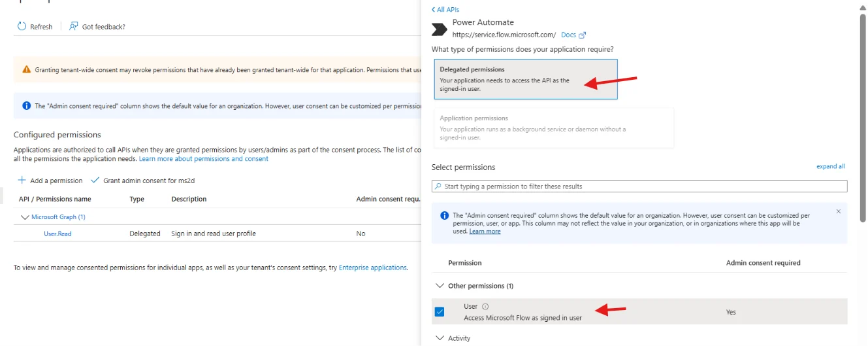Open Learn more link in right info banner
Image resolution: width=868 pixels, height=346 pixels.
click(485, 231)
